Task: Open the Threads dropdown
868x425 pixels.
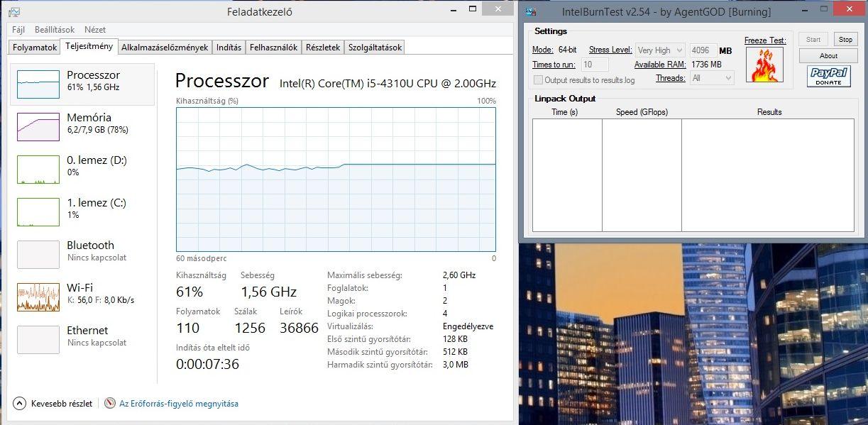Action: (711, 78)
